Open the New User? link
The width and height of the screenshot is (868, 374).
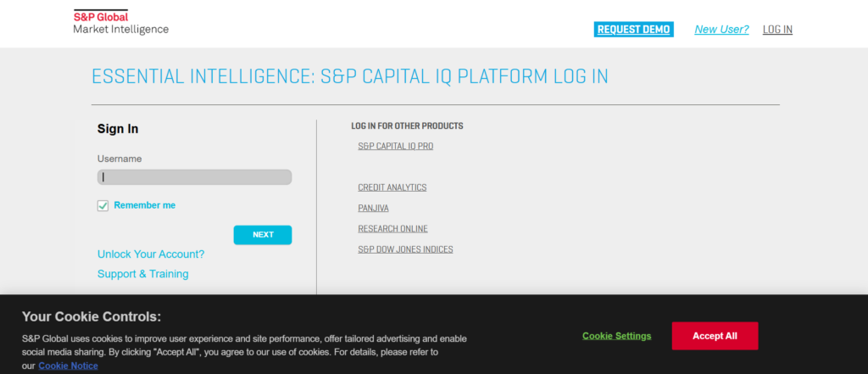pyautogui.click(x=721, y=29)
